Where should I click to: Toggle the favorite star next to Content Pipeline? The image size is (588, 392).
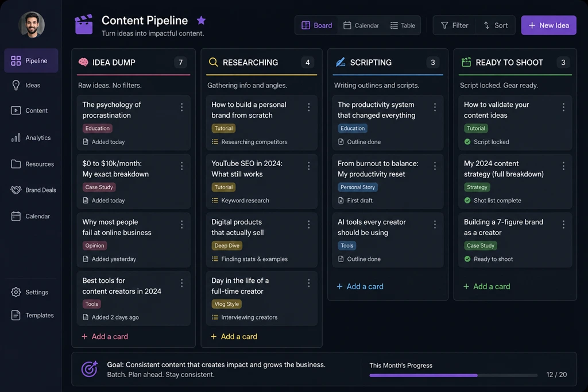pos(201,20)
